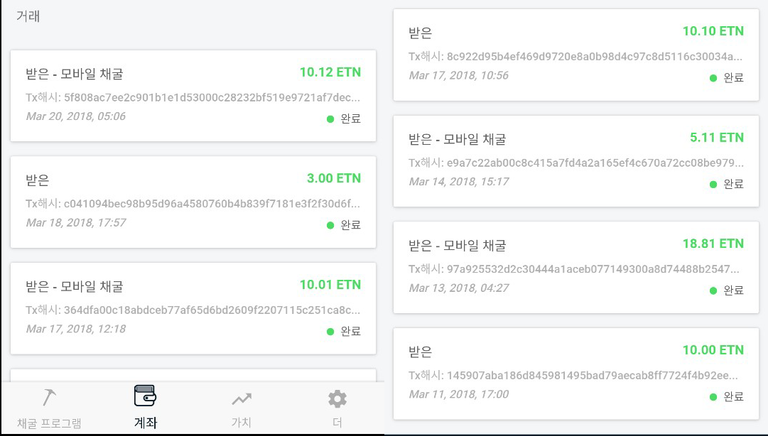Click the 10.10 ETN amount
Viewport: 768px width, 436px height.
pyautogui.click(x=713, y=31)
